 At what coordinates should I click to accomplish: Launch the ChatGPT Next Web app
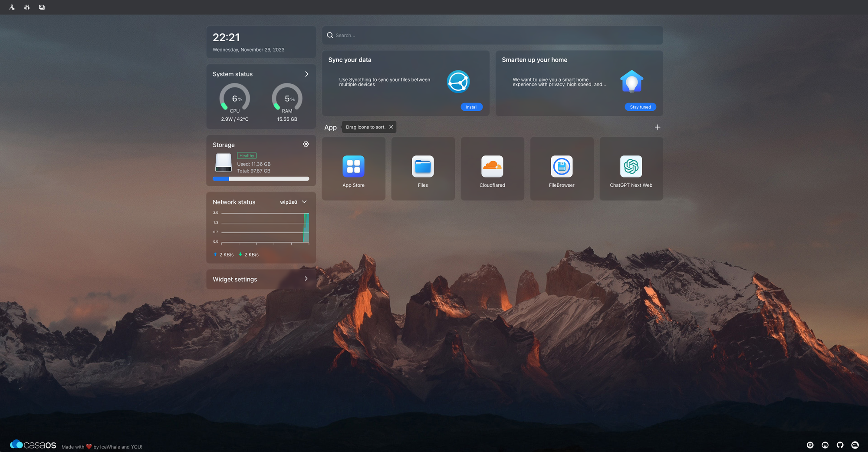(631, 169)
